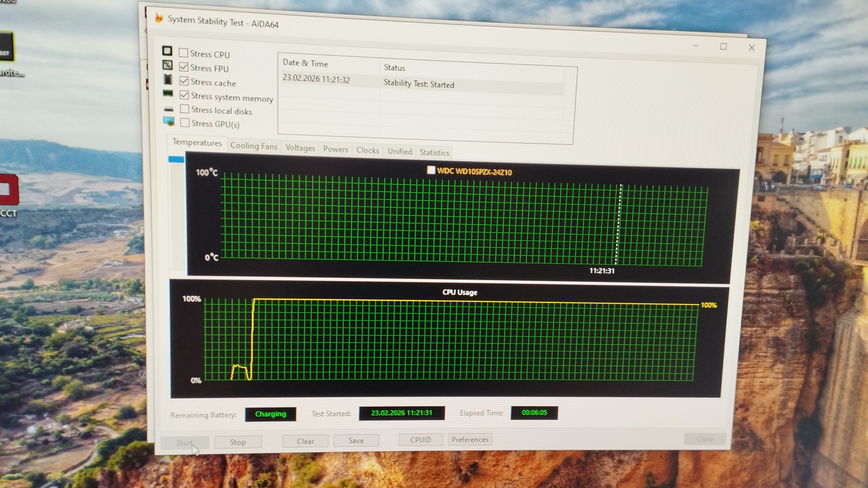Toggle WDC WD10SPZX graph legend checkbox
The image size is (868, 488).
click(x=431, y=170)
